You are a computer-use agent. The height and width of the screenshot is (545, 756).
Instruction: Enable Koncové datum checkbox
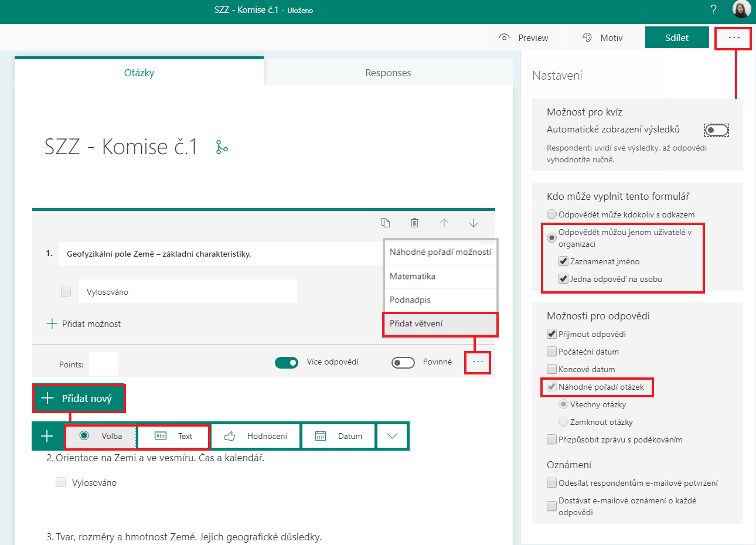[x=551, y=369]
